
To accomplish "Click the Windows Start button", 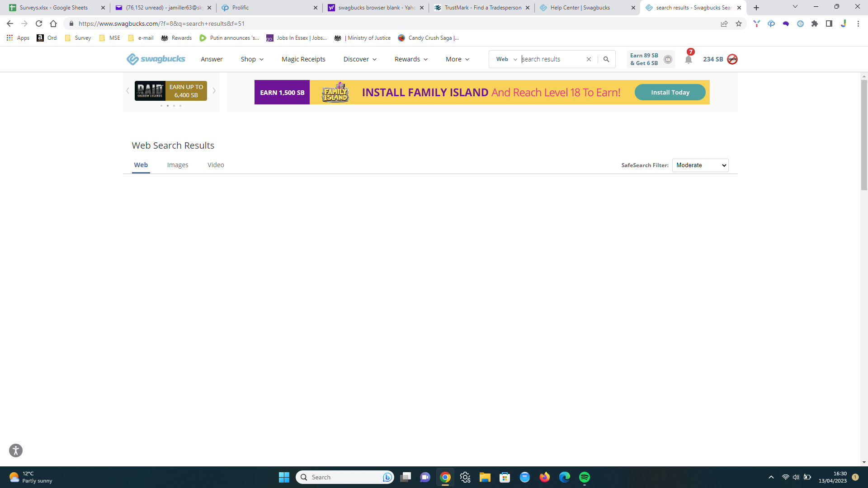I will (284, 477).
